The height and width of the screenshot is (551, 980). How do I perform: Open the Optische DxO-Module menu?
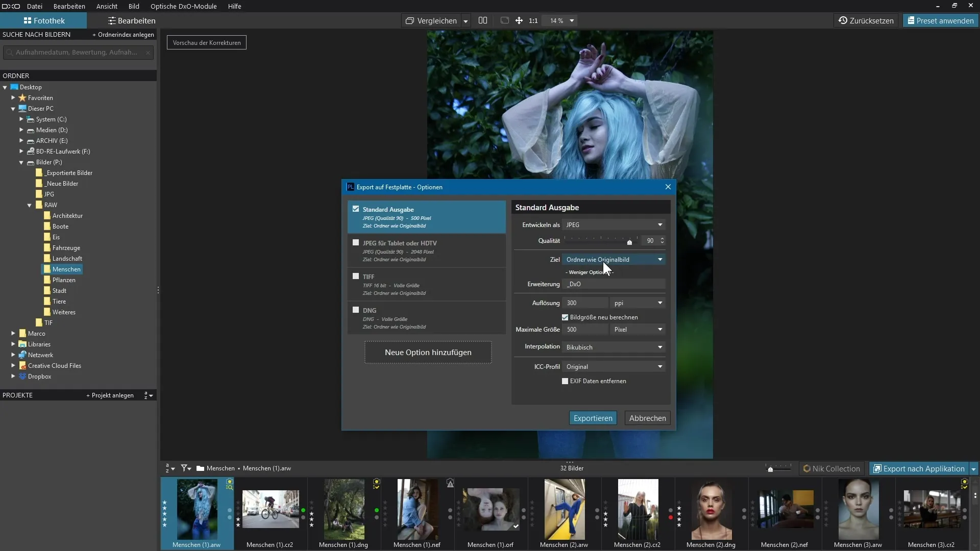184,6
